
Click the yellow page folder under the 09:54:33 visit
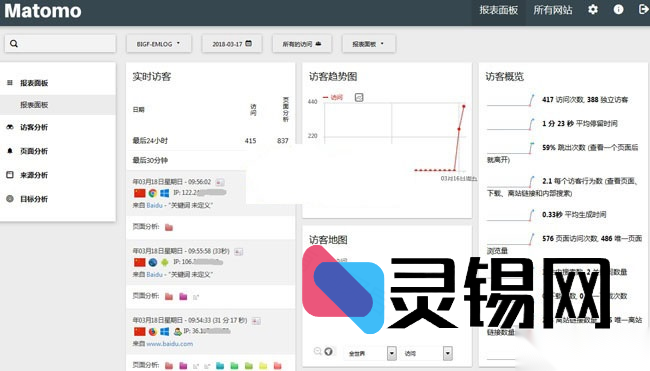tap(263, 366)
